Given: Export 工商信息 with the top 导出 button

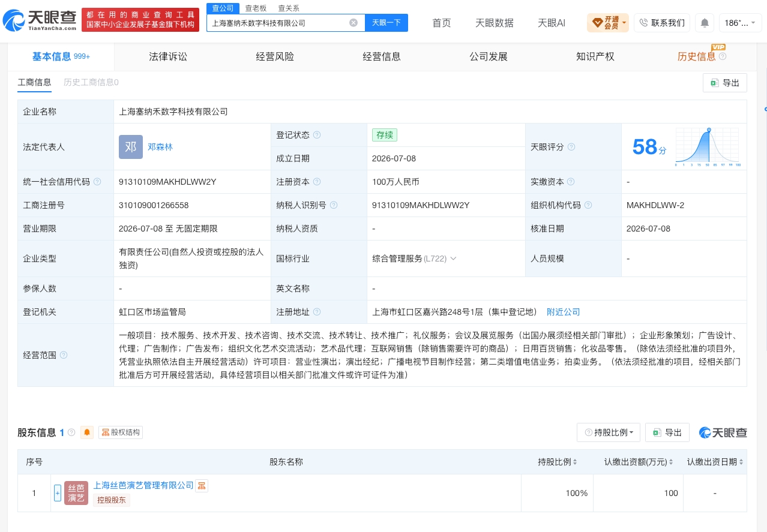Looking at the screenshot, I should tap(725, 83).
